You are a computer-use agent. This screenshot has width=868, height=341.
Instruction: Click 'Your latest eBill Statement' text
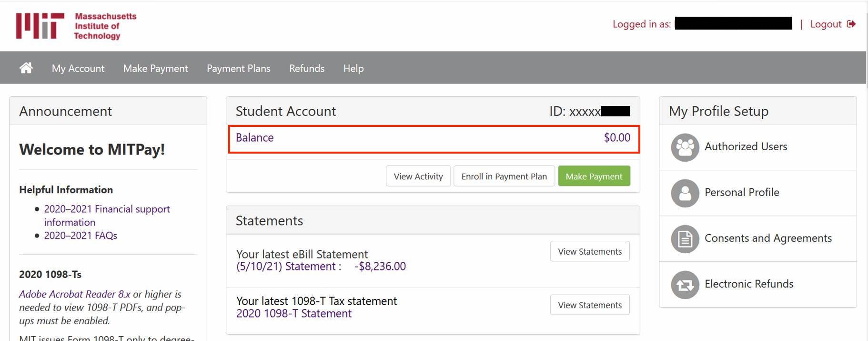302,254
